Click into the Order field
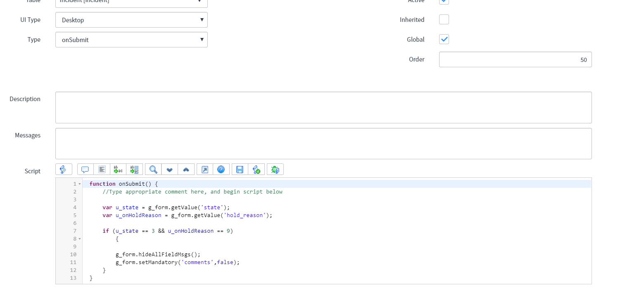The width and height of the screenshot is (644, 307). point(515,59)
